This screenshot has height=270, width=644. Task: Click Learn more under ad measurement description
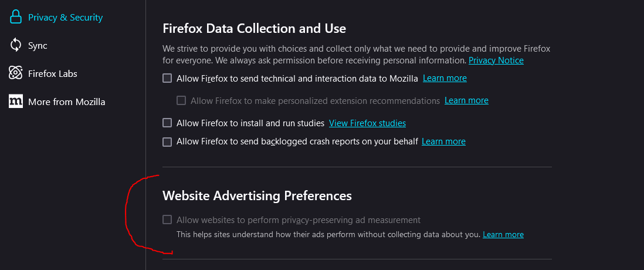click(503, 235)
